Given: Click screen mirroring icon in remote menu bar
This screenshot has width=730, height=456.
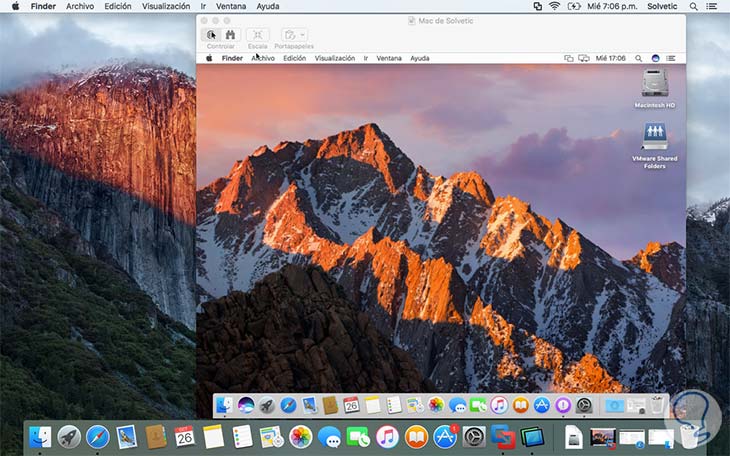Looking at the screenshot, I should point(584,58).
